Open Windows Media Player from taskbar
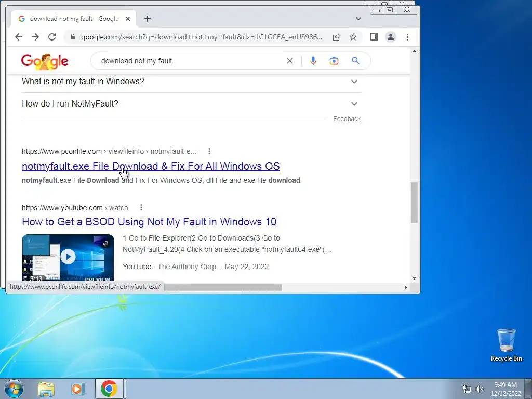Viewport: 532px width, 399px height. pyautogui.click(x=78, y=389)
